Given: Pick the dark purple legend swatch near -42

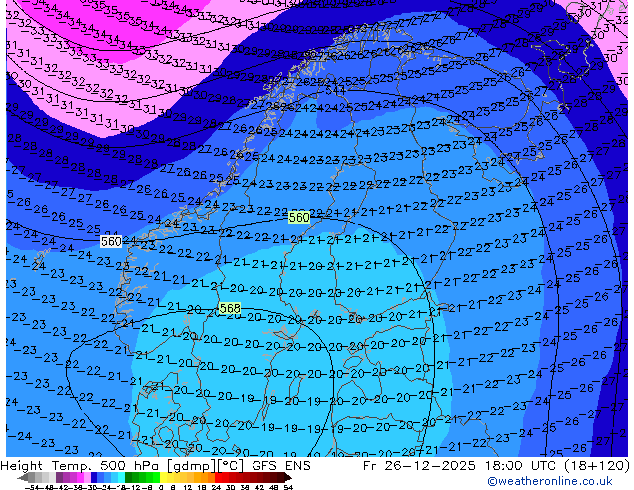Looking at the screenshot, I should 59,477.
